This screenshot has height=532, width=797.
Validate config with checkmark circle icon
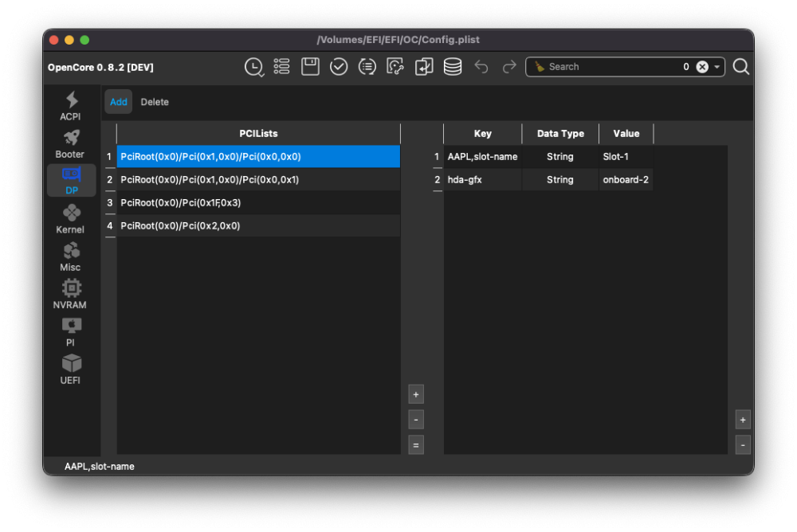click(x=339, y=67)
